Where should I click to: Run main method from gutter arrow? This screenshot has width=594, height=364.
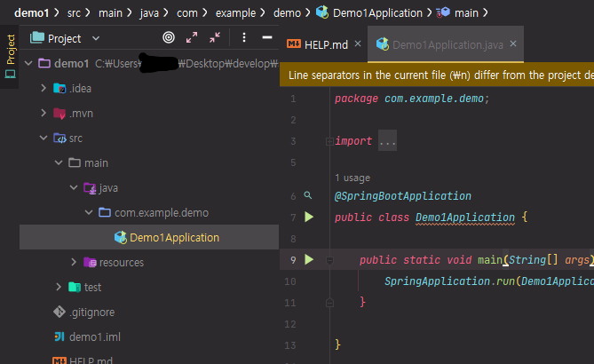(x=309, y=259)
